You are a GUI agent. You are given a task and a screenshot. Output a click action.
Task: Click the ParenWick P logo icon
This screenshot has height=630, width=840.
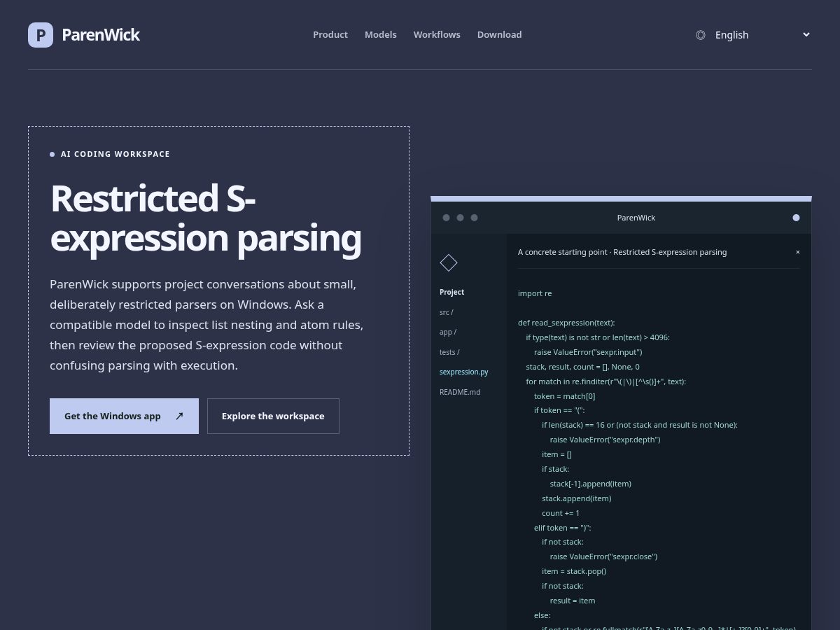tap(41, 35)
